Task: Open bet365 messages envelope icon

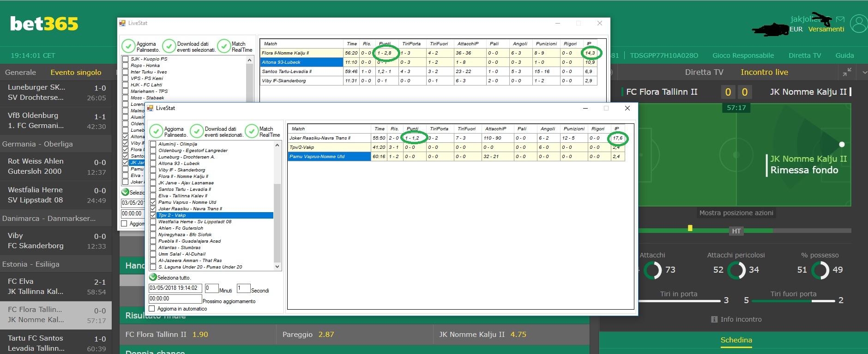Action: 840,19
